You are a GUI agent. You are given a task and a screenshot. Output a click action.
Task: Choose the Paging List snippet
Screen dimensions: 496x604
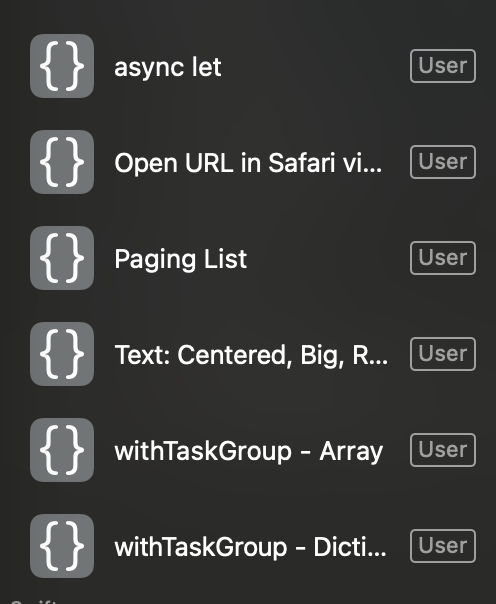[181, 259]
